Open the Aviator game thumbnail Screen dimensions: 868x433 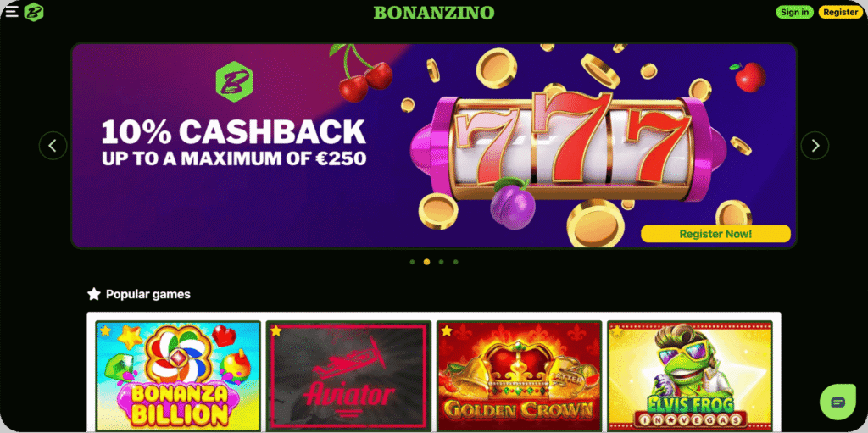(348, 376)
